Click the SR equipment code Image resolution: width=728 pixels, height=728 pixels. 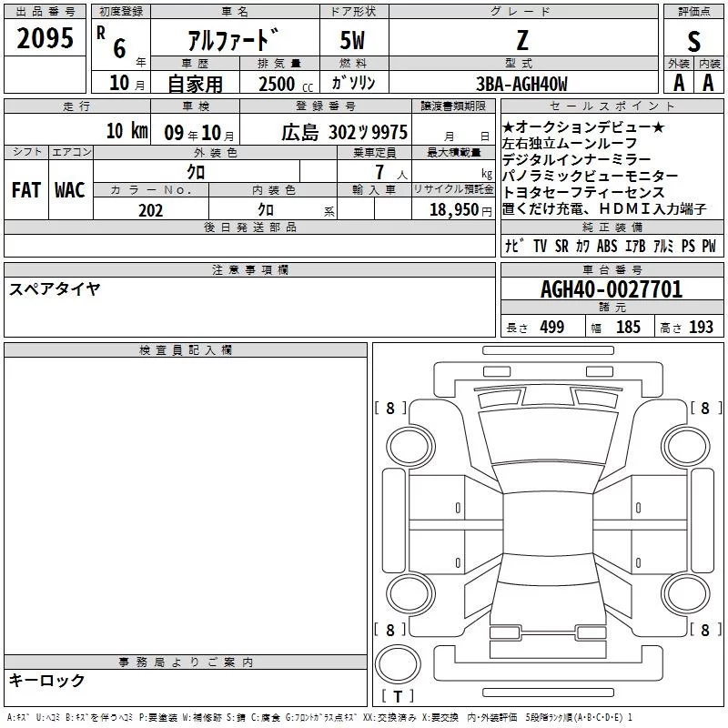pyautogui.click(x=561, y=246)
